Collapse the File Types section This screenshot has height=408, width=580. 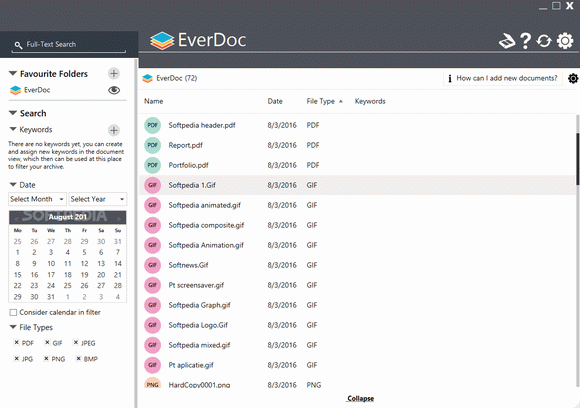click(13, 327)
